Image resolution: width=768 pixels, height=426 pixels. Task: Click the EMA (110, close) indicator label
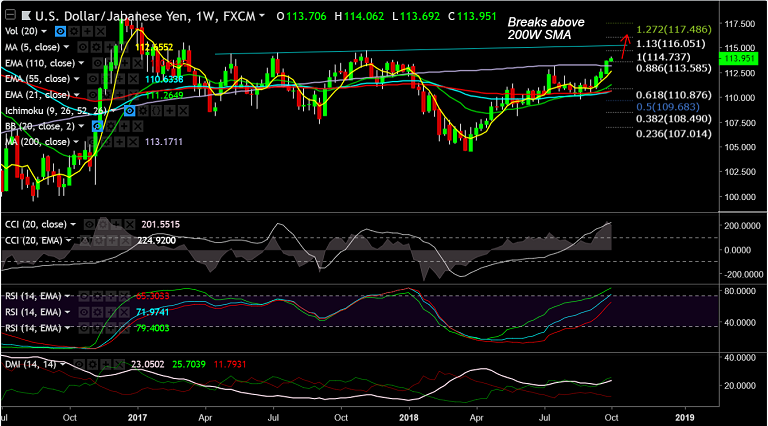click(x=40, y=63)
